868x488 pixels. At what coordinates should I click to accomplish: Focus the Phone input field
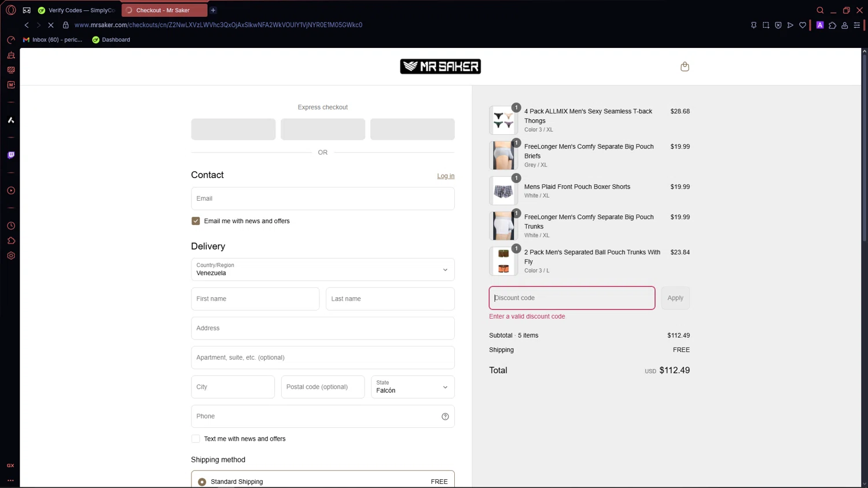click(323, 416)
